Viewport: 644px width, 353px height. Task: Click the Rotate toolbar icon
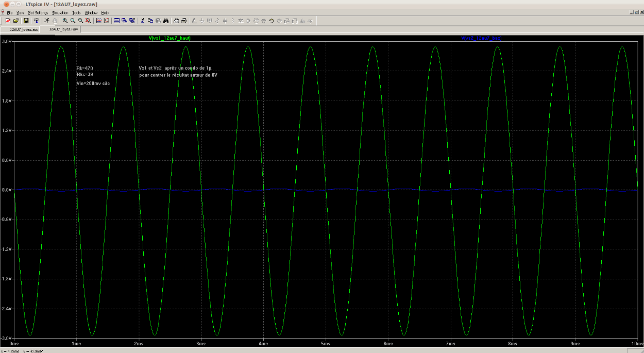click(x=287, y=21)
